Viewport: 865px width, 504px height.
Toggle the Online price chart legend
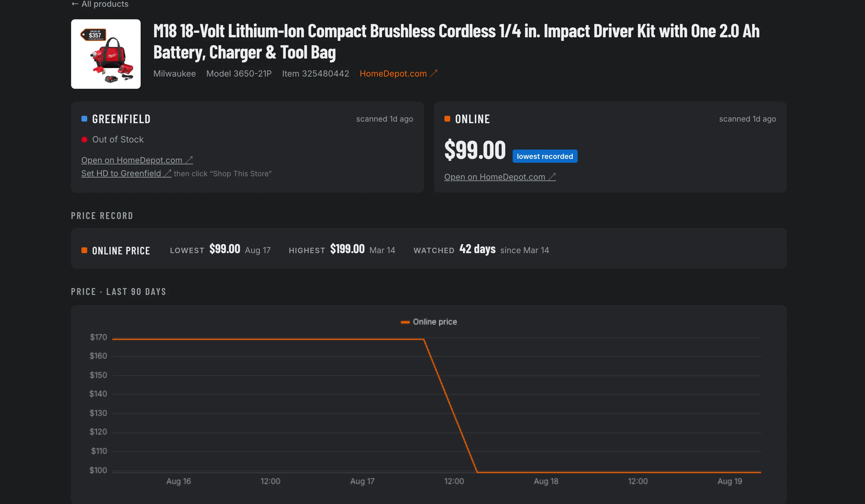pos(429,322)
